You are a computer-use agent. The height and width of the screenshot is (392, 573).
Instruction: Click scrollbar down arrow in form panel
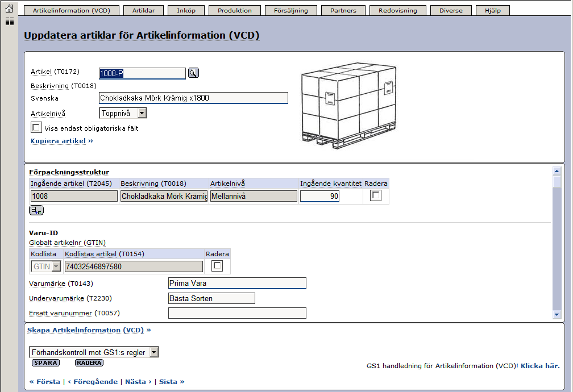tap(557, 314)
